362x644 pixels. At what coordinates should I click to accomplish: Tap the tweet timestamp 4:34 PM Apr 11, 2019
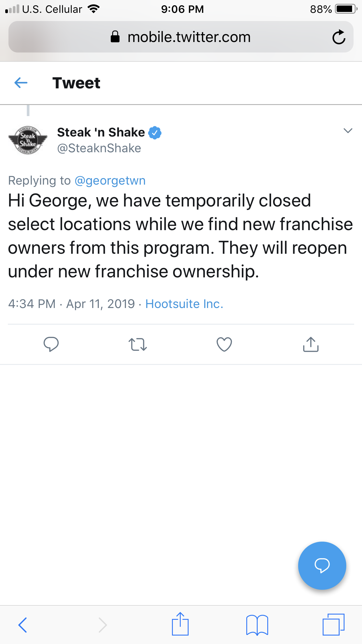71,304
